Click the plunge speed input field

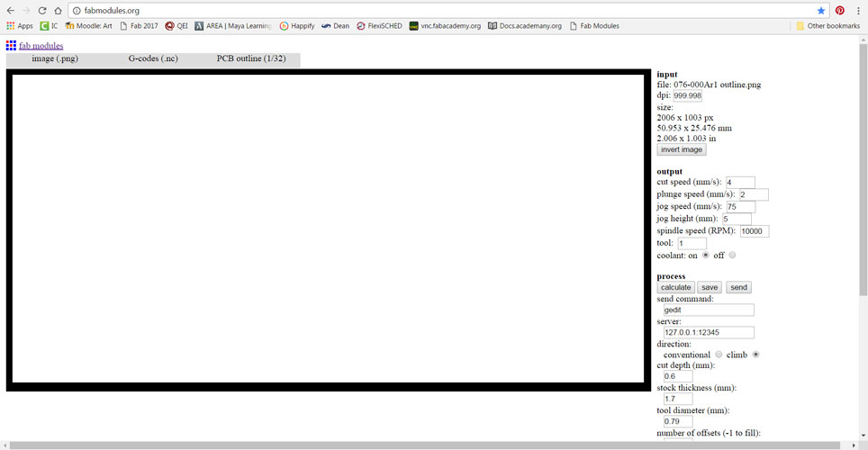pyautogui.click(x=754, y=194)
